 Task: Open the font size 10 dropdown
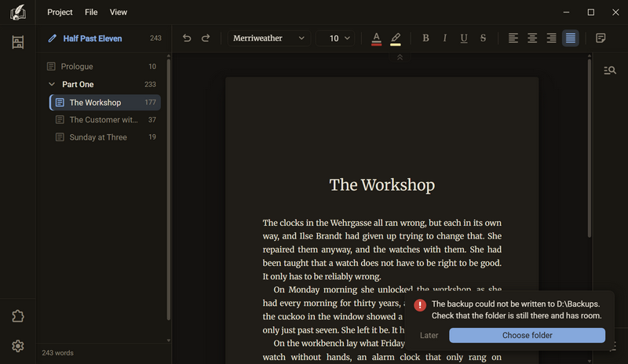tap(335, 38)
